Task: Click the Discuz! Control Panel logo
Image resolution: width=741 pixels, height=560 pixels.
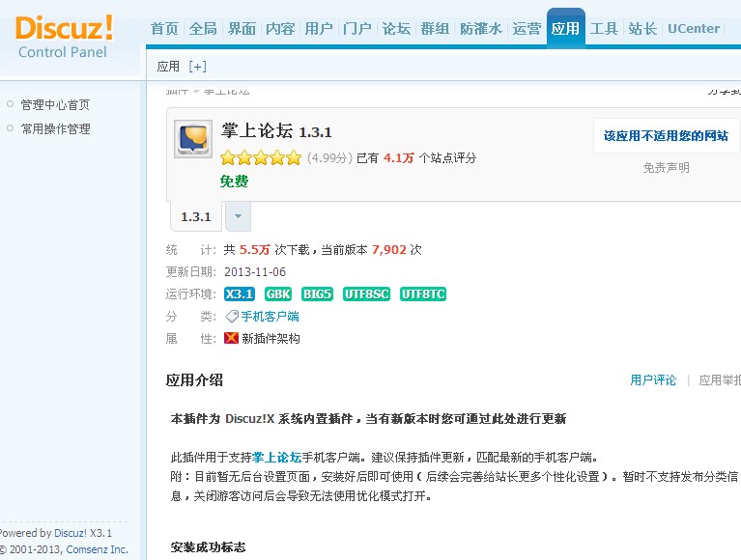Action: click(x=64, y=37)
